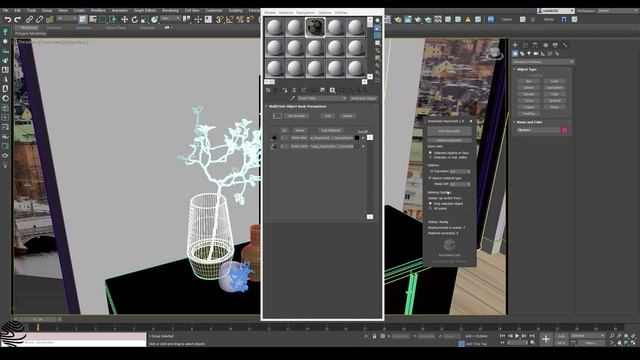
Task: Click the black color swatch of sub-material 1
Action: pos(357,138)
